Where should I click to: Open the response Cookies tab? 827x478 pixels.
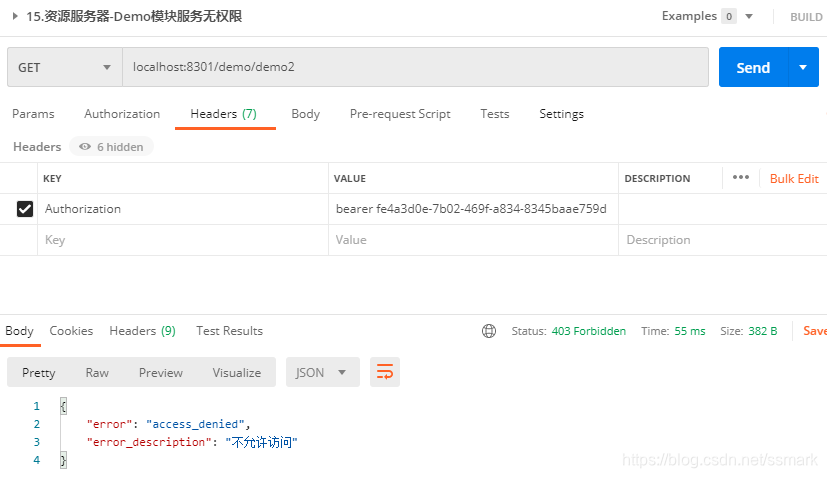pos(71,331)
